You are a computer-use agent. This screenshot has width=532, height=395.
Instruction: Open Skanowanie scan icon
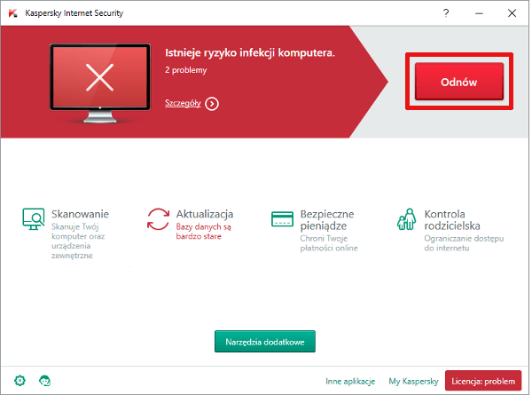tap(34, 219)
